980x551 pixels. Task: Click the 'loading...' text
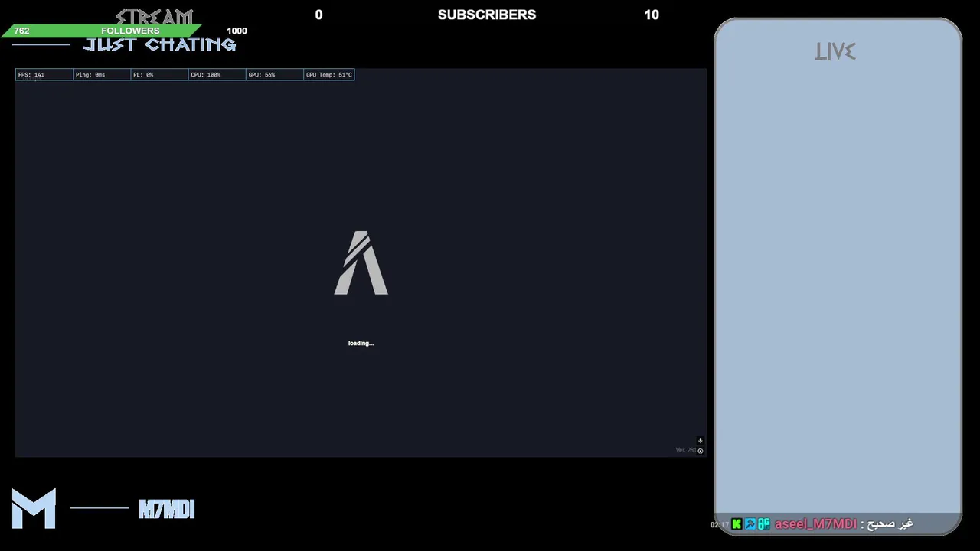[361, 343]
